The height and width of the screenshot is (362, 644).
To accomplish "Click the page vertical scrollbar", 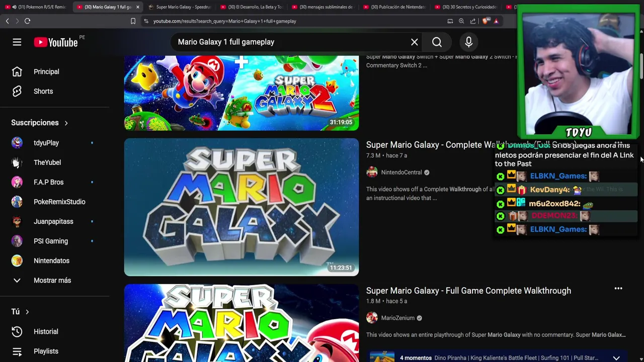I will click(641, 65).
